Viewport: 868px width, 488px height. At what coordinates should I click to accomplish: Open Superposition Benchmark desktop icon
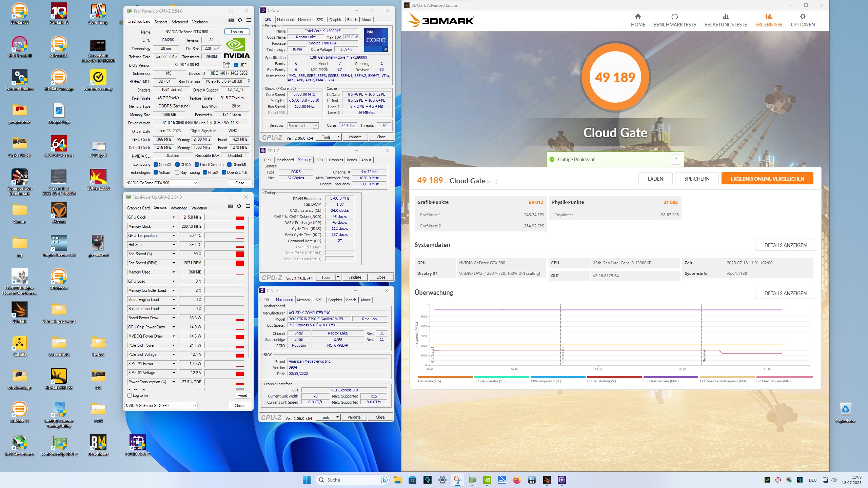[x=20, y=182]
